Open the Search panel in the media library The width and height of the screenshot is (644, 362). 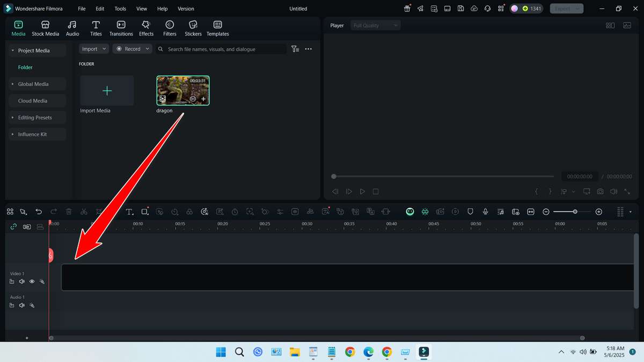[160, 49]
